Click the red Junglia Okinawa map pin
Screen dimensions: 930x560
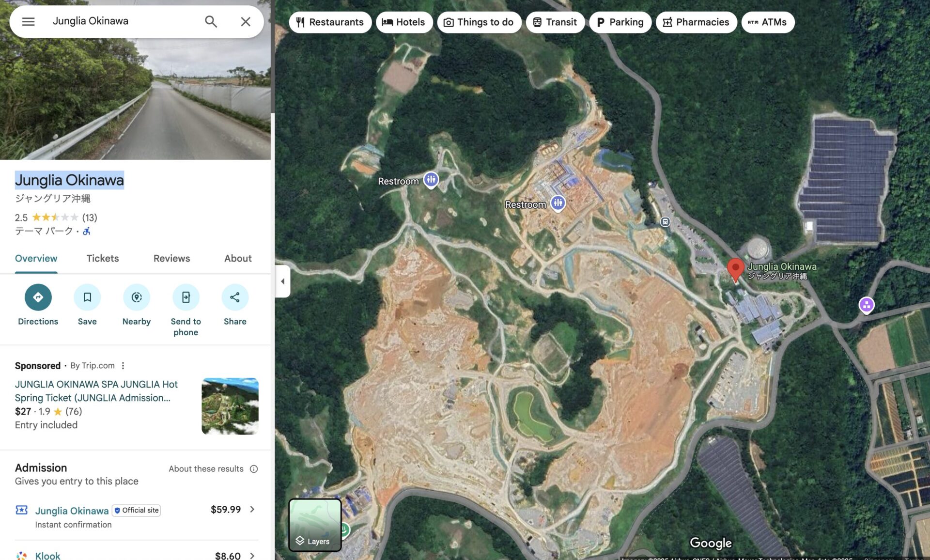[735, 269]
